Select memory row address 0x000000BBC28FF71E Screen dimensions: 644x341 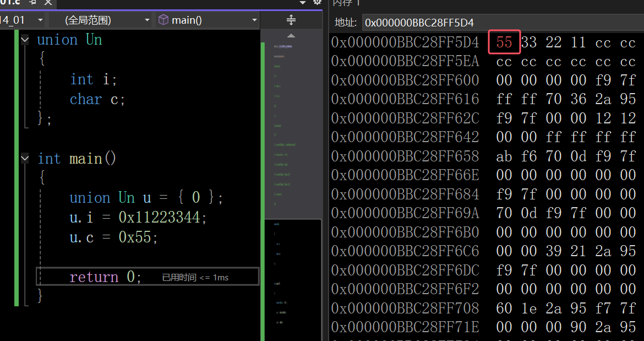tap(405, 327)
